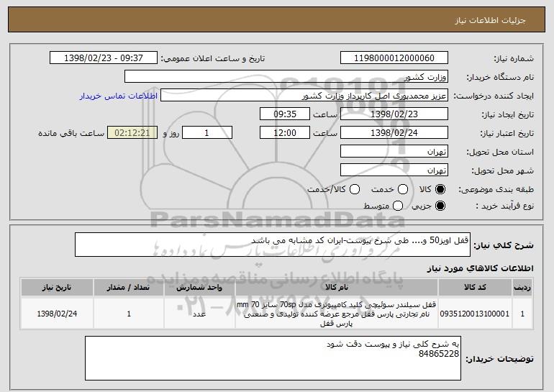Click the unit cell عدد
554x392 pixels.
(199, 314)
